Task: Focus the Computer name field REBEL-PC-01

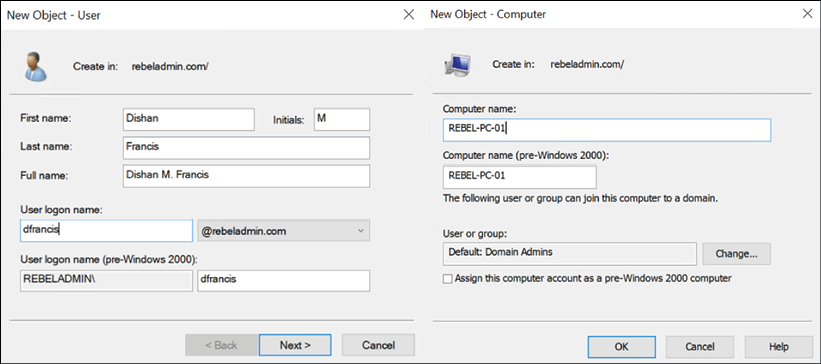Action: pyautogui.click(x=606, y=130)
